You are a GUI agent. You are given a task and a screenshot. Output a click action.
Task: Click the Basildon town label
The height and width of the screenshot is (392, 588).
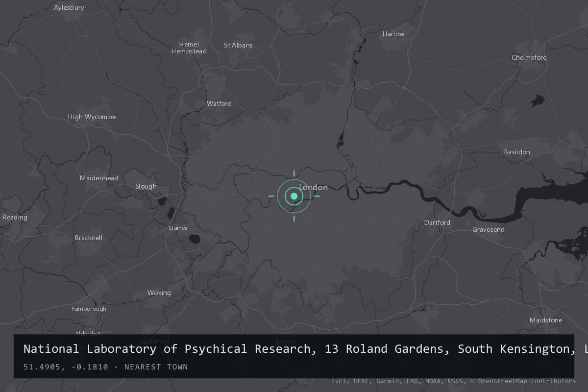point(517,152)
